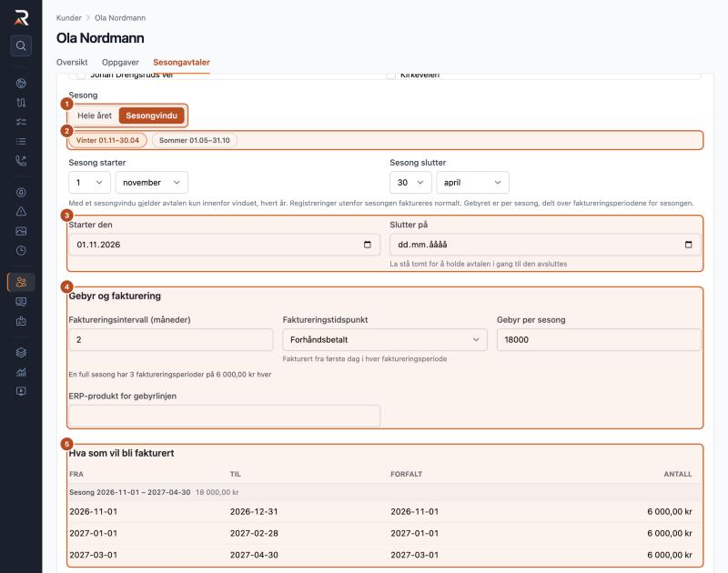Choose the Sommer 01.05–31.10 preset chip
Screen dimensions: 728x573
(x=195, y=140)
